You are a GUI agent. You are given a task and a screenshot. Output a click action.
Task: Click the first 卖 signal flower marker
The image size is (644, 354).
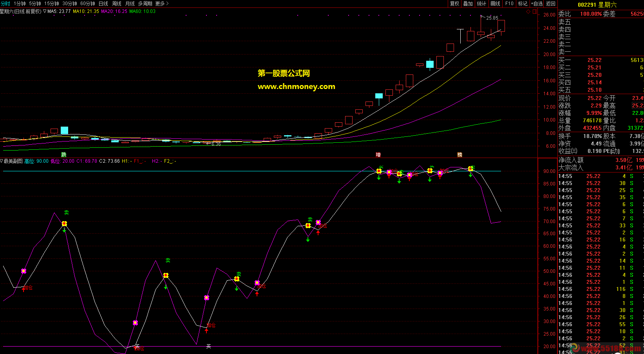64,223
